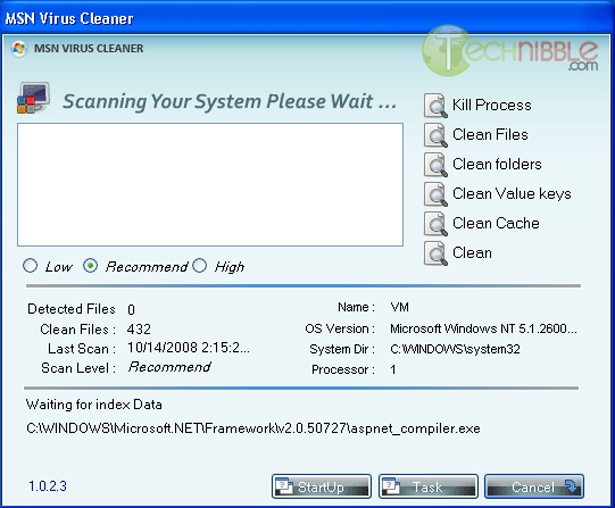
Task: Click the Kill Process magnifier icon
Action: (435, 105)
